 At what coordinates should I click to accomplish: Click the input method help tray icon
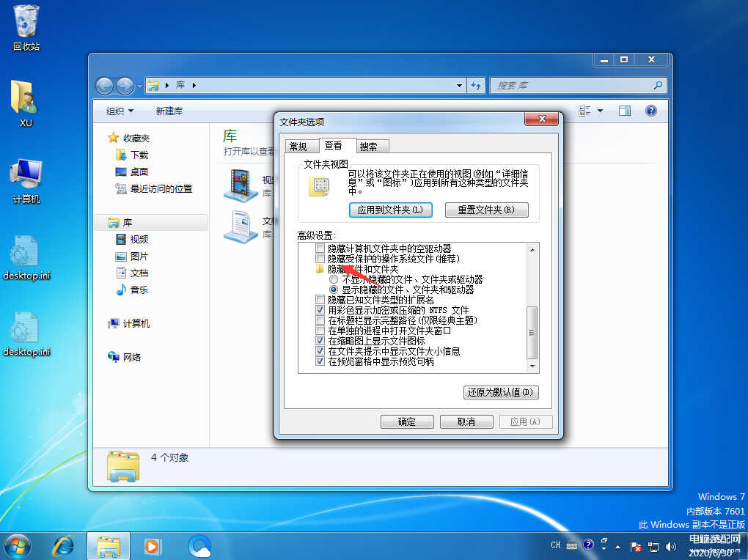[588, 545]
